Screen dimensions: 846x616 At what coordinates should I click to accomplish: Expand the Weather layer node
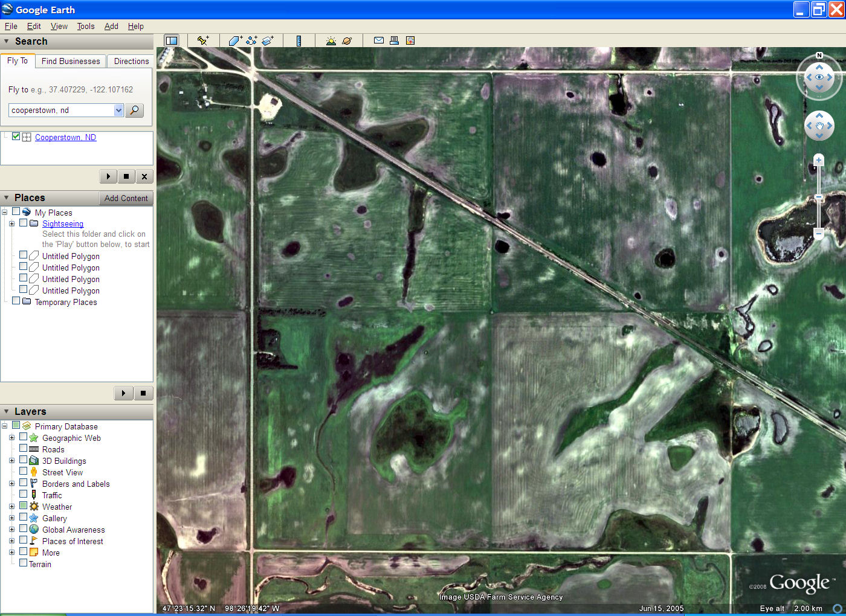tap(11, 506)
